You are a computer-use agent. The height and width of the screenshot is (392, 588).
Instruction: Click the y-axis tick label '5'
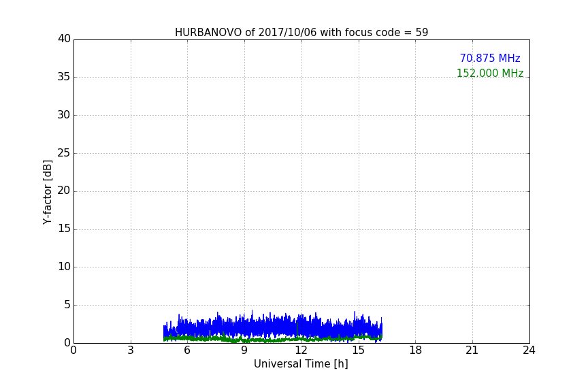coord(67,305)
